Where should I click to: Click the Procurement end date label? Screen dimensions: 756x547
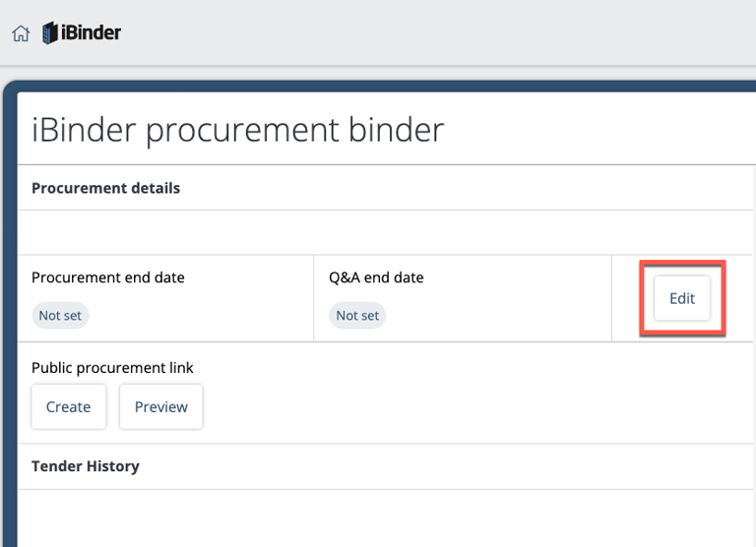108,277
